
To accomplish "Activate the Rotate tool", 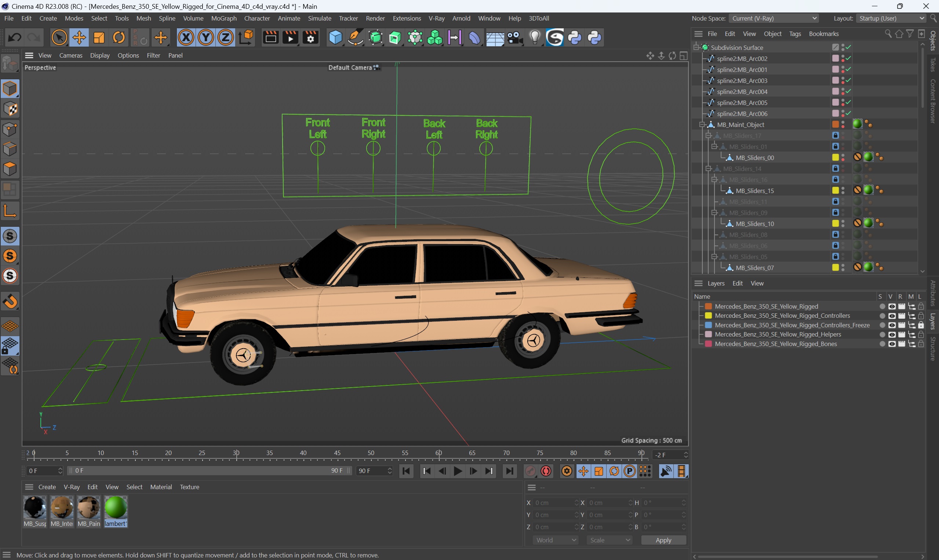I will [x=119, y=37].
